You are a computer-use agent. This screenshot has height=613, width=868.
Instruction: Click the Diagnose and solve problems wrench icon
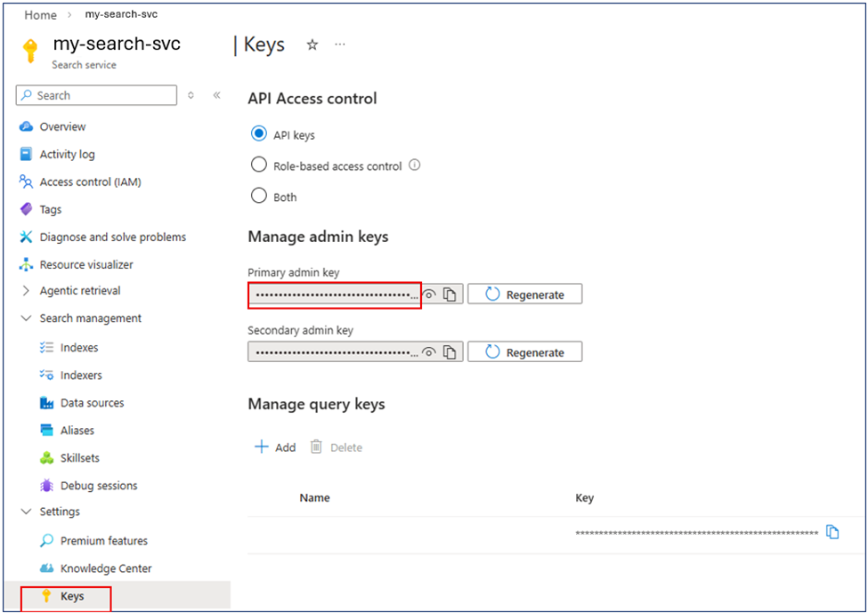click(x=26, y=237)
